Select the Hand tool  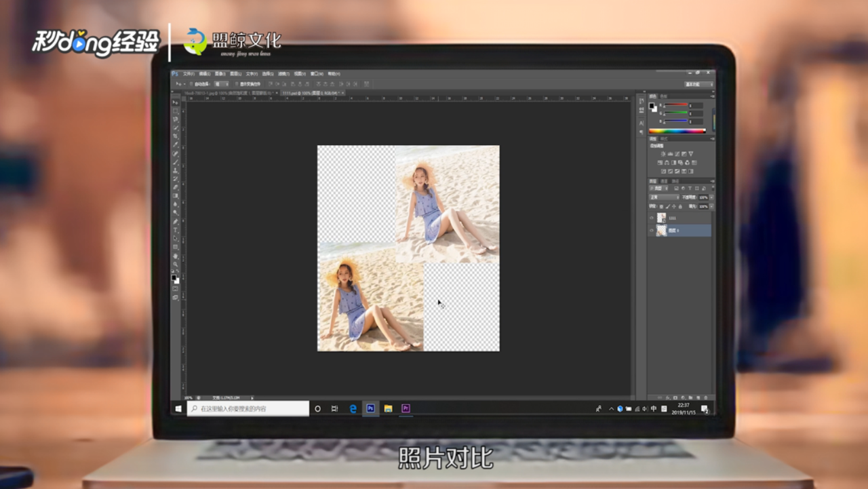click(x=176, y=256)
